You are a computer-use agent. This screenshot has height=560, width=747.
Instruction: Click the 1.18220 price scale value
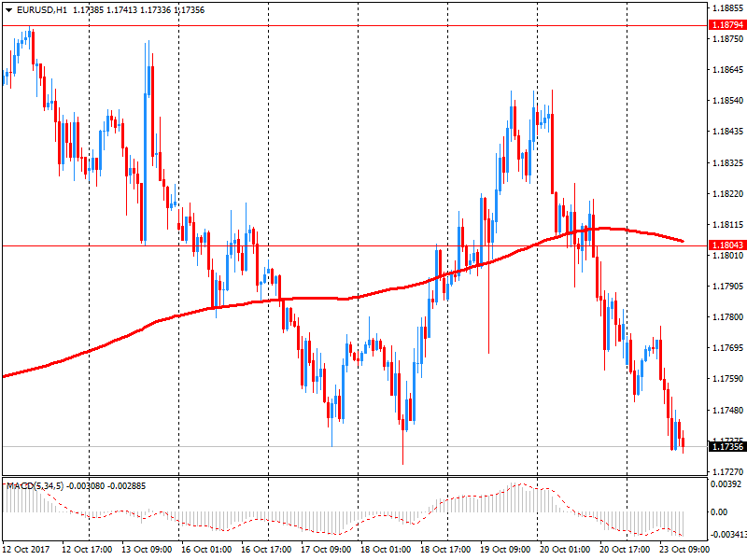click(727, 194)
